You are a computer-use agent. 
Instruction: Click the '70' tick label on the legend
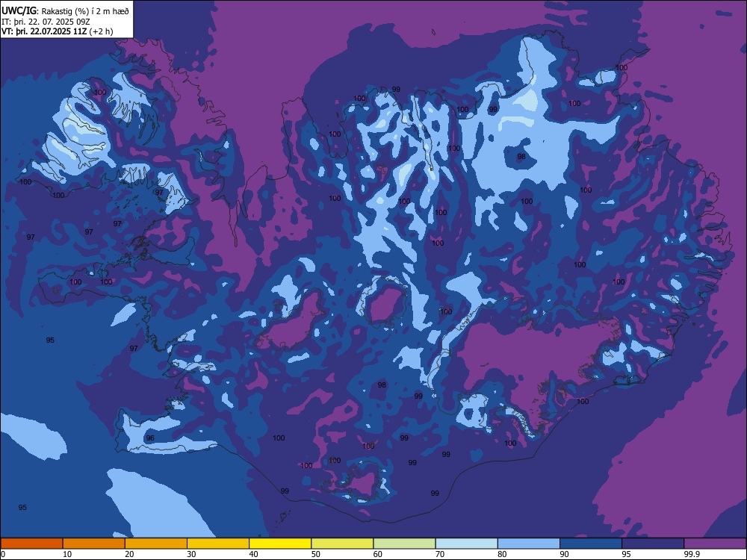[x=440, y=554]
